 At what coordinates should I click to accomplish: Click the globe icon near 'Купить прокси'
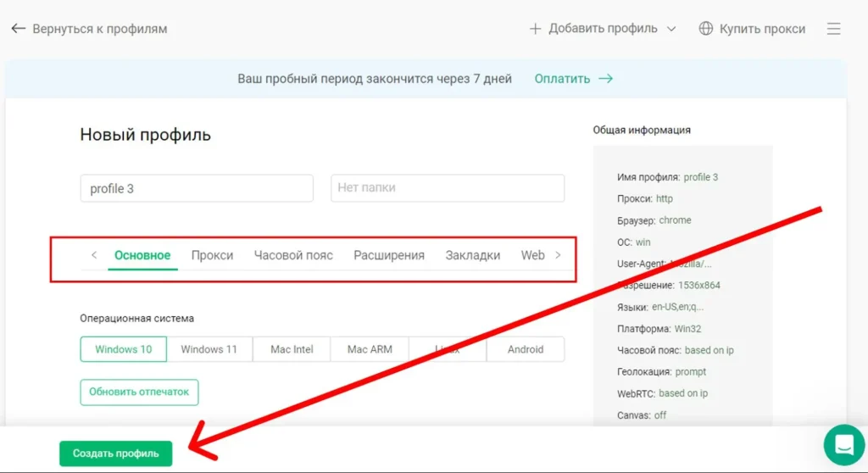[x=706, y=28]
